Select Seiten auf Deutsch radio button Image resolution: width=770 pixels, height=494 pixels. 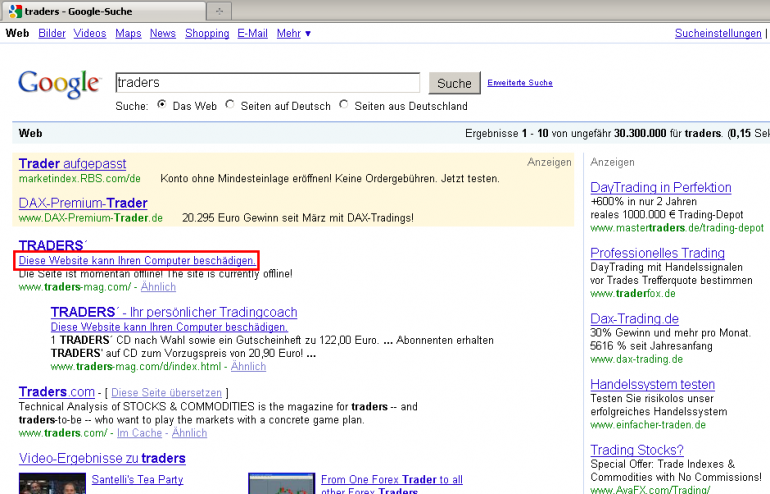[229, 105]
